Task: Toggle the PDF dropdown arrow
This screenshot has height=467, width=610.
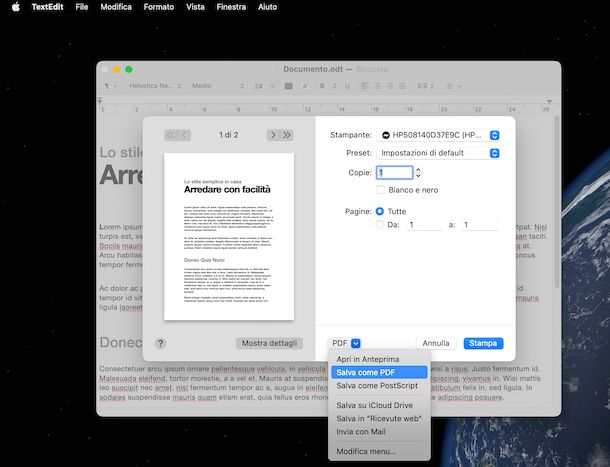Action: [x=356, y=343]
